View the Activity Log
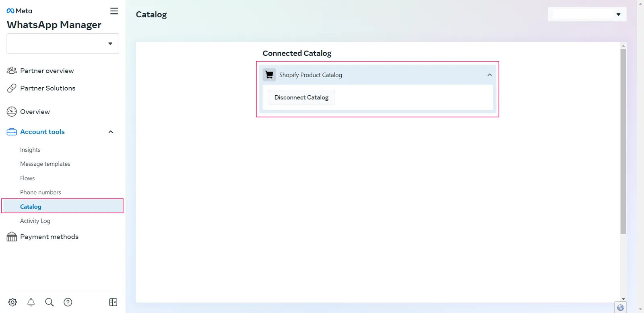Screen dimensions: 644x313 [x=35, y=221]
